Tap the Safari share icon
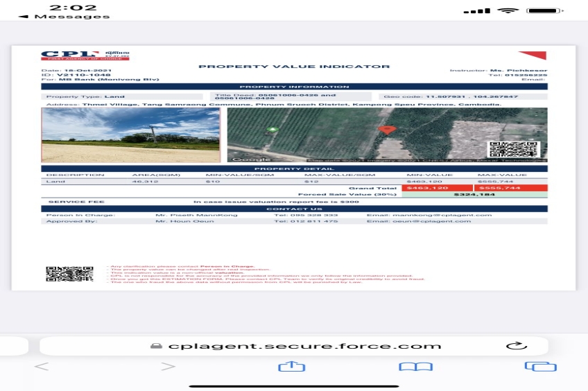The height and width of the screenshot is (391, 588). coord(287,367)
